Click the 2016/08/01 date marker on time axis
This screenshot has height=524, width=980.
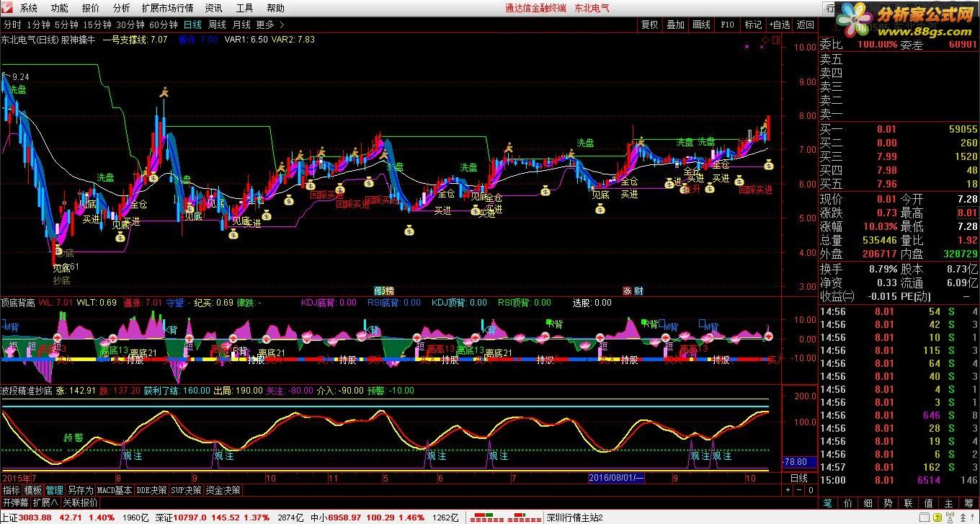[x=616, y=478]
